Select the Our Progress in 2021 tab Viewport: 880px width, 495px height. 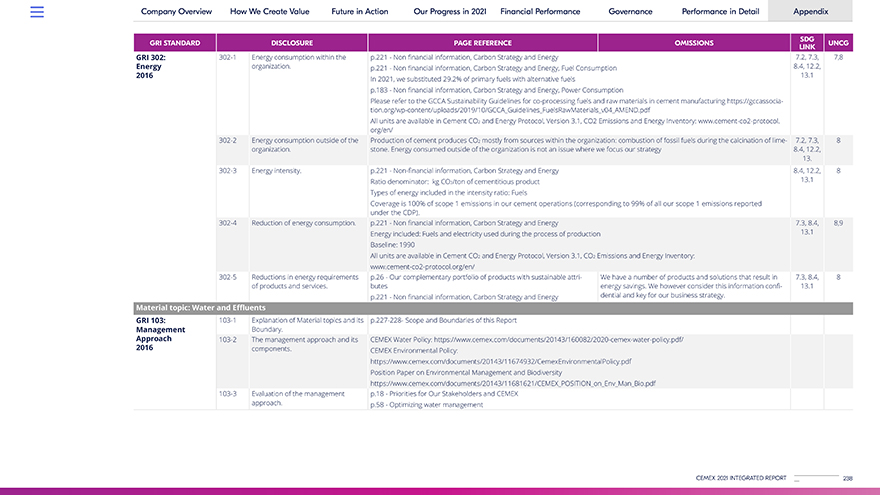point(449,11)
